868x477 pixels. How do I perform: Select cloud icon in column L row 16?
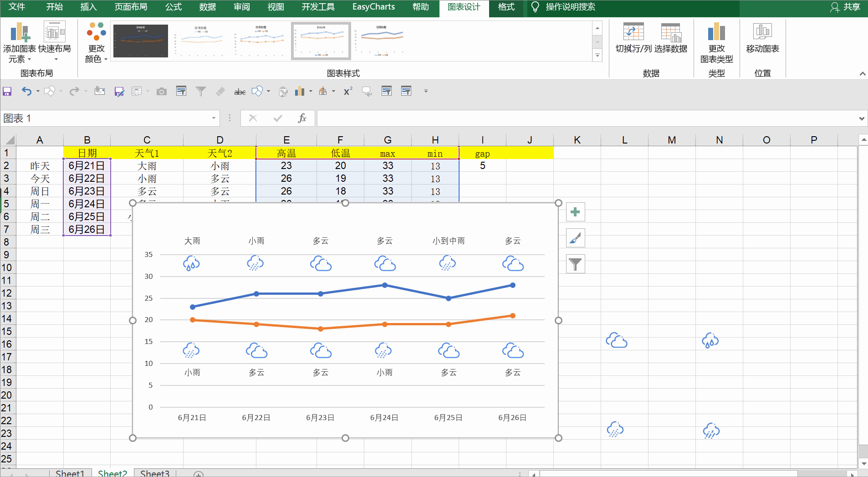click(617, 340)
